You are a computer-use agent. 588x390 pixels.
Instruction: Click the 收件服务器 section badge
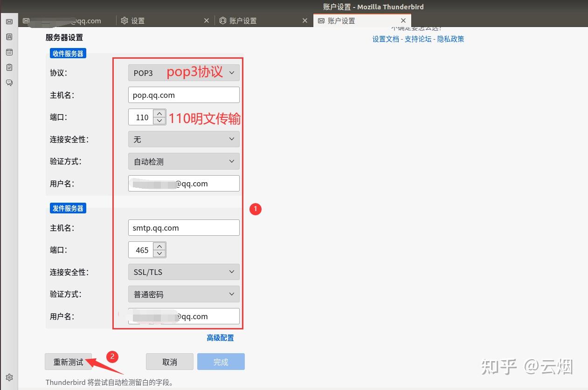pyautogui.click(x=68, y=53)
